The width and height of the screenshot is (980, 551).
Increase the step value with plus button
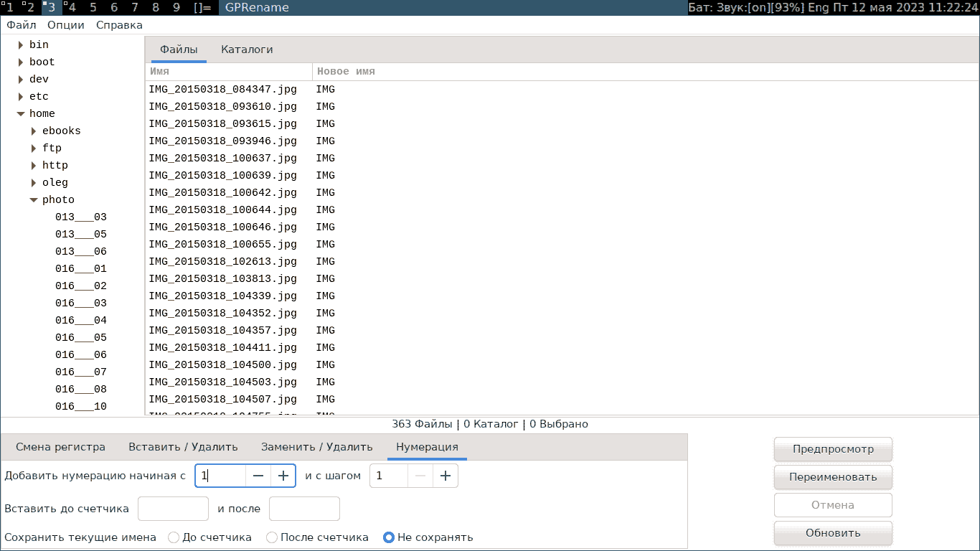click(x=446, y=476)
